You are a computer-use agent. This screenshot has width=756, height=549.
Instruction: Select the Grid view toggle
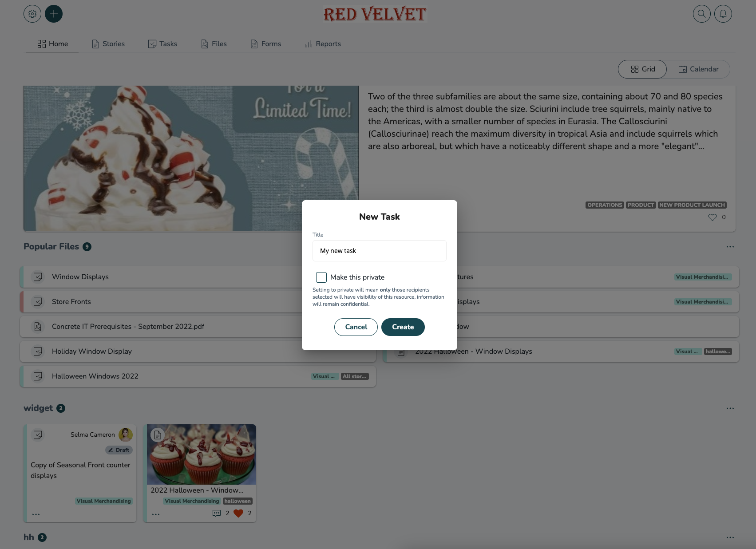point(642,69)
